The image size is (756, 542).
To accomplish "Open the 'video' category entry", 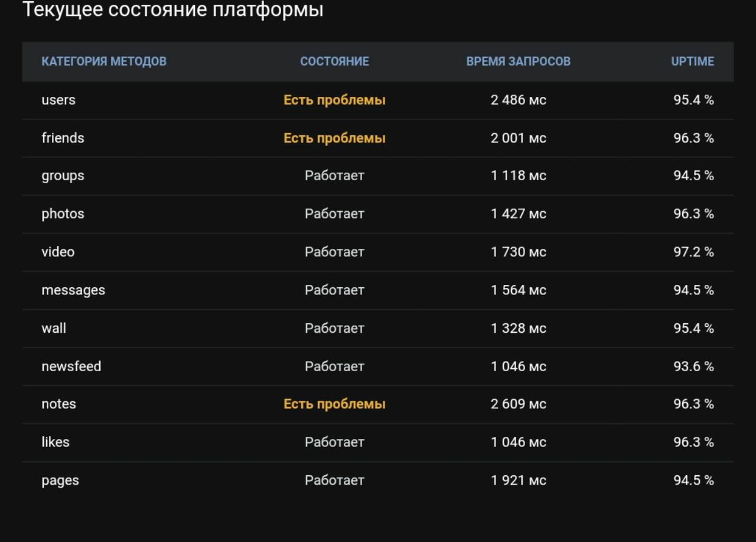I will tap(58, 252).
